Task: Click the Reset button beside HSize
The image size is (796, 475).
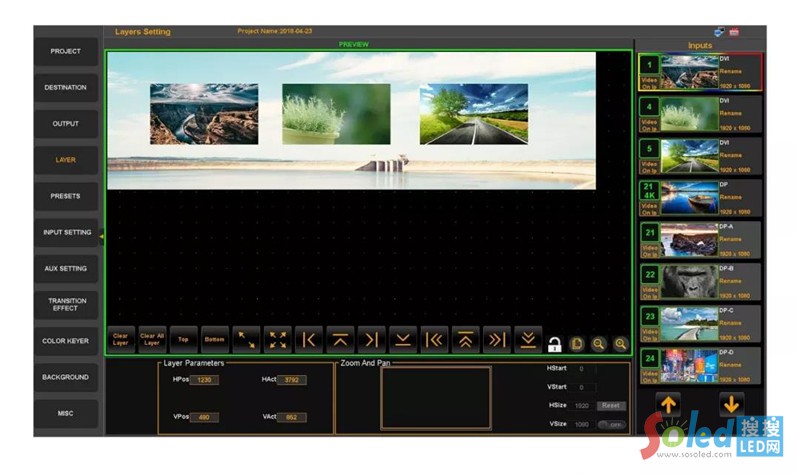Action: [611, 405]
